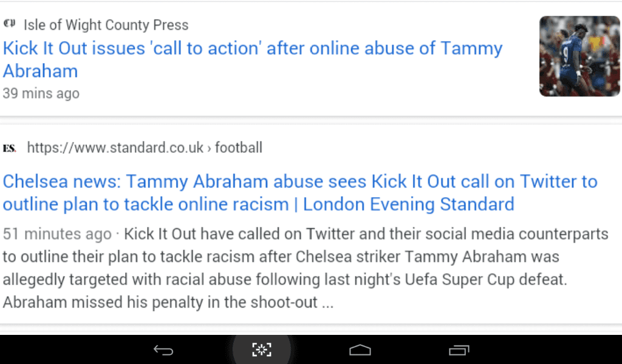622x364 pixels.
Task: Open the 'Chelsea news: Tammy Abraham abuse' headline
Action: [x=300, y=193]
